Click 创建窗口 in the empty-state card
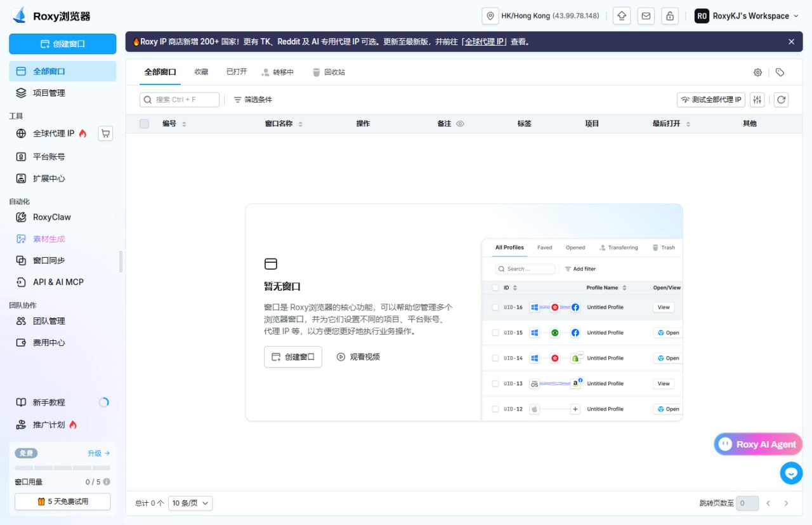This screenshot has width=812, height=525. (293, 357)
